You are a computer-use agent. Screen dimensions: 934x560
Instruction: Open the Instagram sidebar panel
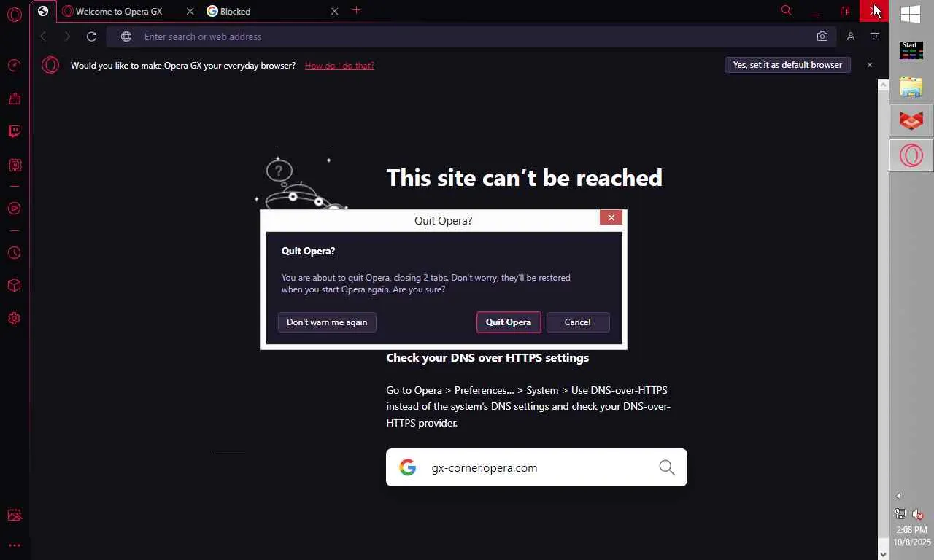[x=14, y=166]
